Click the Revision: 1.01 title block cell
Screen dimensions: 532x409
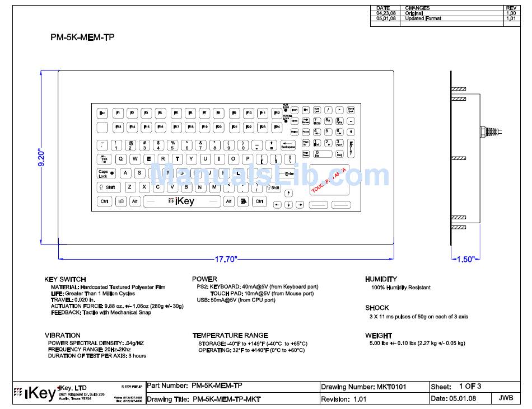(375, 399)
